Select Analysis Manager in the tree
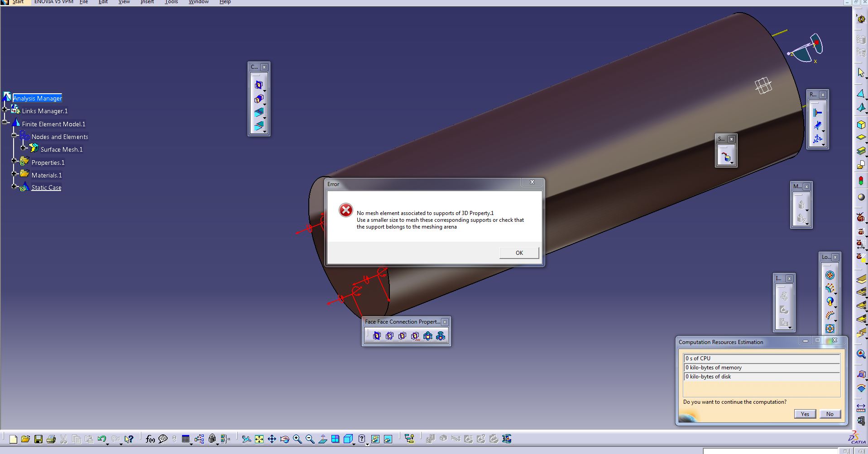This screenshot has width=868, height=454. coord(38,98)
